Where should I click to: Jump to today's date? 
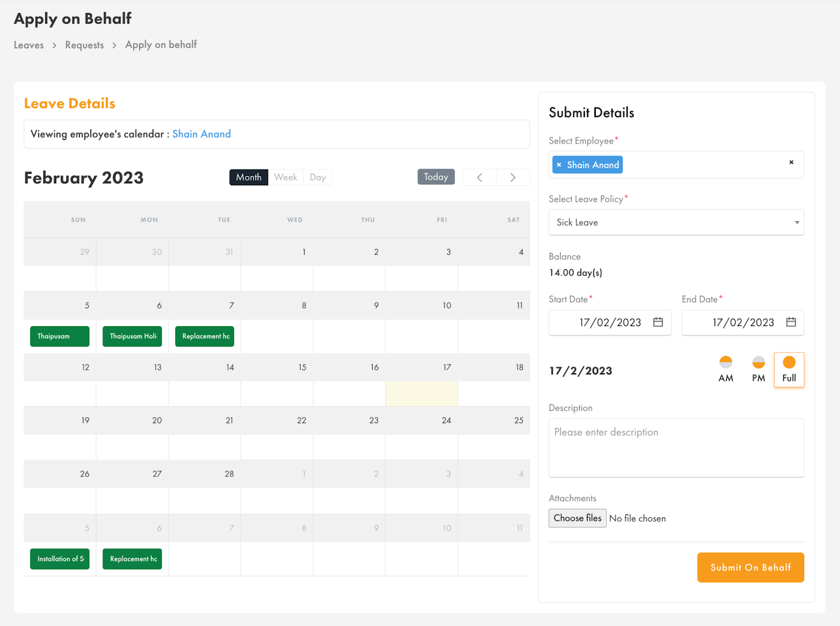pos(436,177)
